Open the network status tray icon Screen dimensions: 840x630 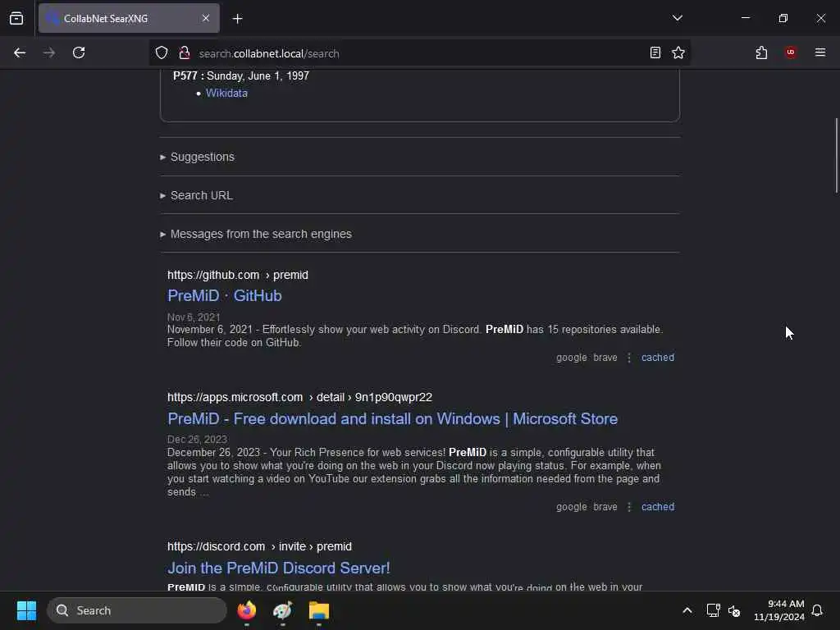coord(713,610)
